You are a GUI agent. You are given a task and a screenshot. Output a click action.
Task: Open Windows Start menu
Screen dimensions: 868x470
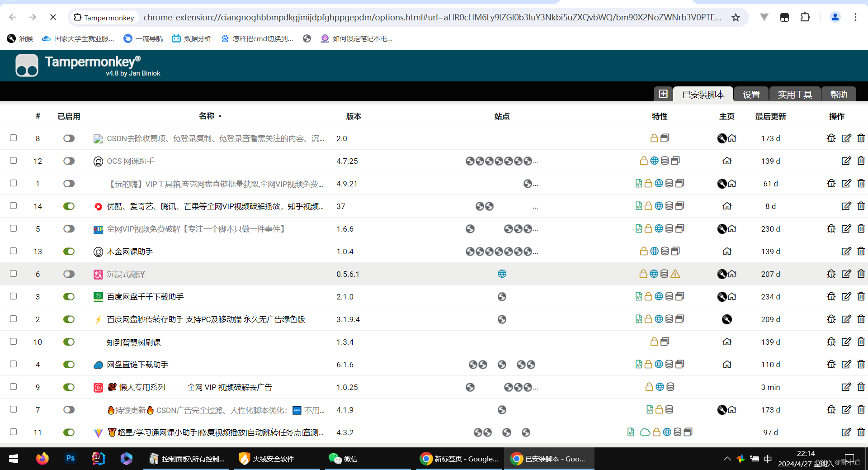tap(14, 459)
